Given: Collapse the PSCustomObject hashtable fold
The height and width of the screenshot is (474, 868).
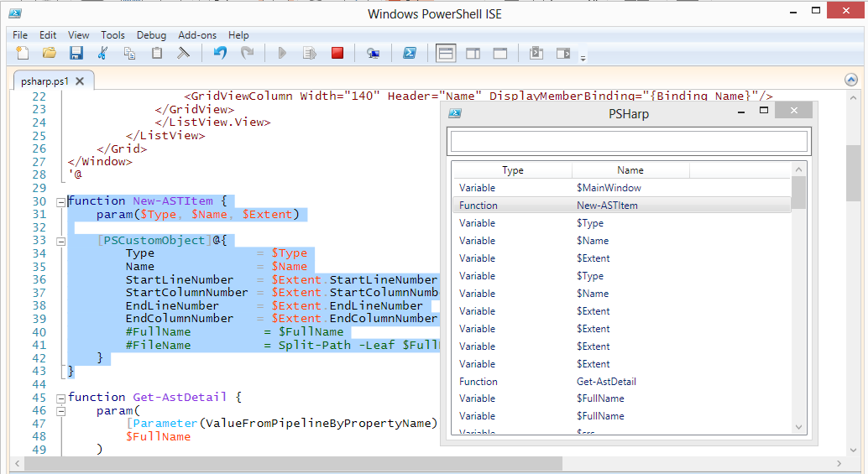Looking at the screenshot, I should [x=61, y=241].
